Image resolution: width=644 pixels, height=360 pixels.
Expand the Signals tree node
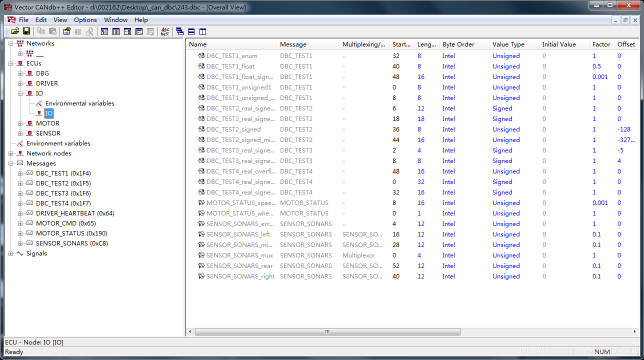pos(11,253)
